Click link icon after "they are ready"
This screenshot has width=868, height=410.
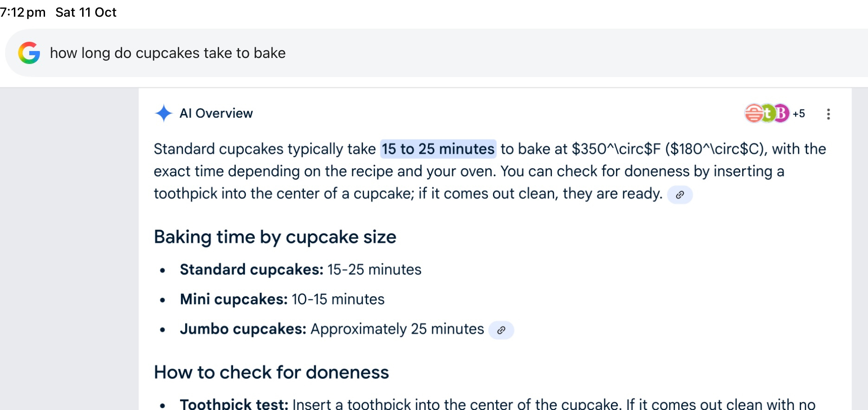[680, 195]
